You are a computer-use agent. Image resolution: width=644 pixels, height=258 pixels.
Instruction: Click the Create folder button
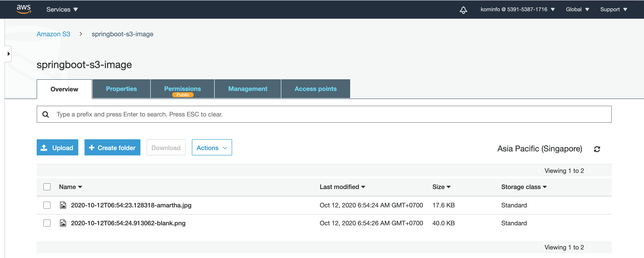pos(112,148)
